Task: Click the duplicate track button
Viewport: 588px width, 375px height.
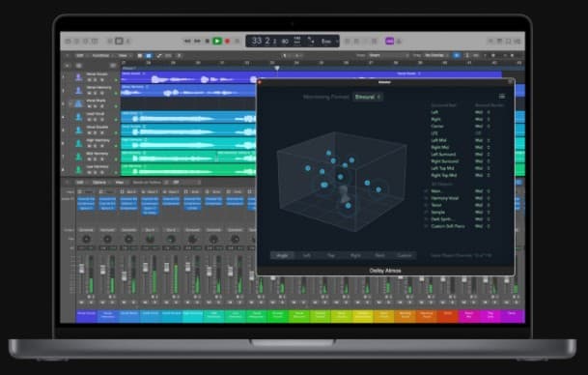Action: (79, 66)
